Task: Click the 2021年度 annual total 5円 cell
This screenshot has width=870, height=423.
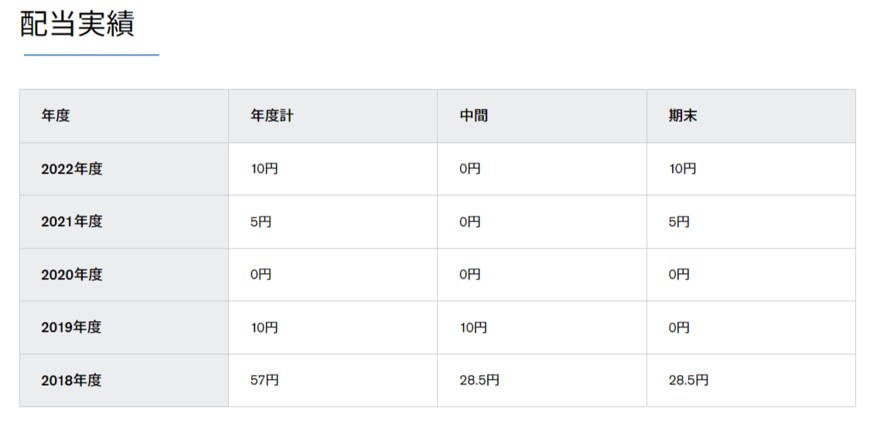Action: (260, 222)
